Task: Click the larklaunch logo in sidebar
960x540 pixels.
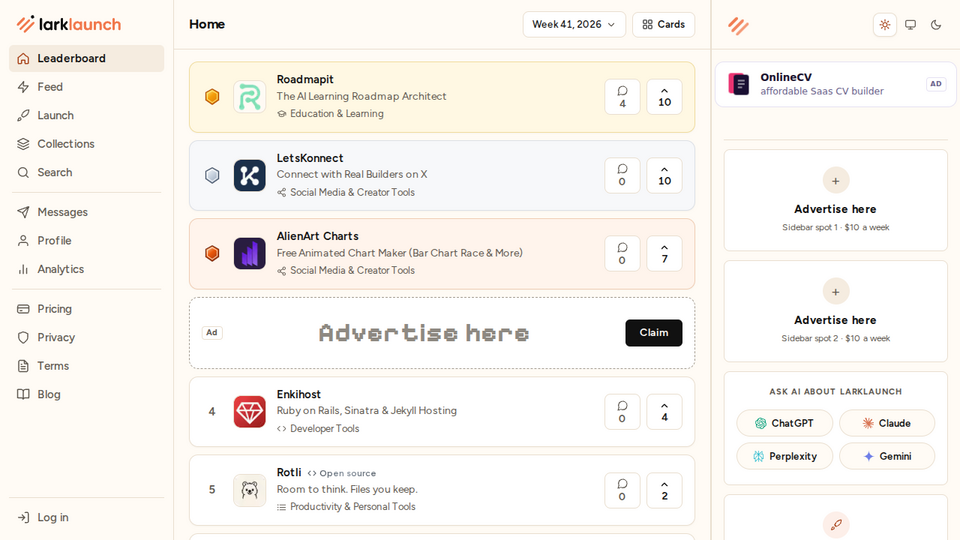Action: point(69,24)
